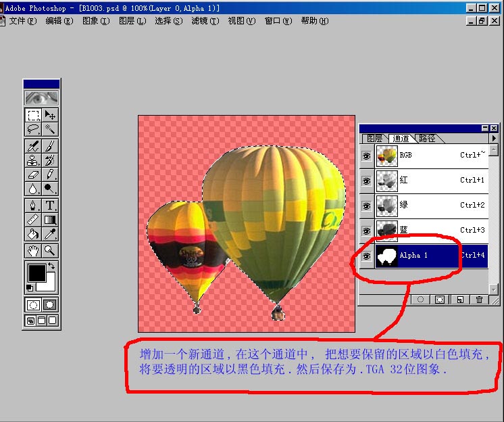Open the 滤镜(T) Filter menu
Viewport: 504px width, 422px height.
[x=205, y=21]
